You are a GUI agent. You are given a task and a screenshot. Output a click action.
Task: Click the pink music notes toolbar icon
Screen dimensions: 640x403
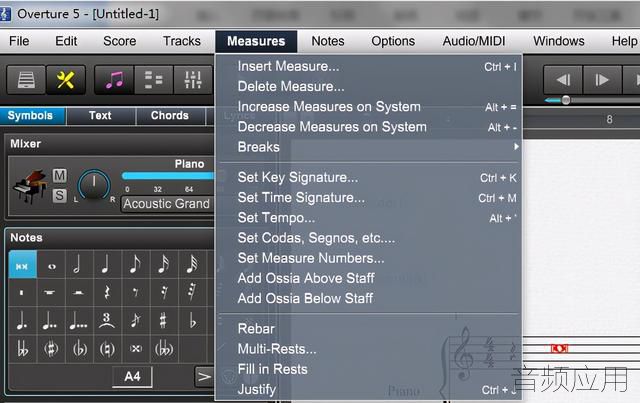tap(114, 80)
